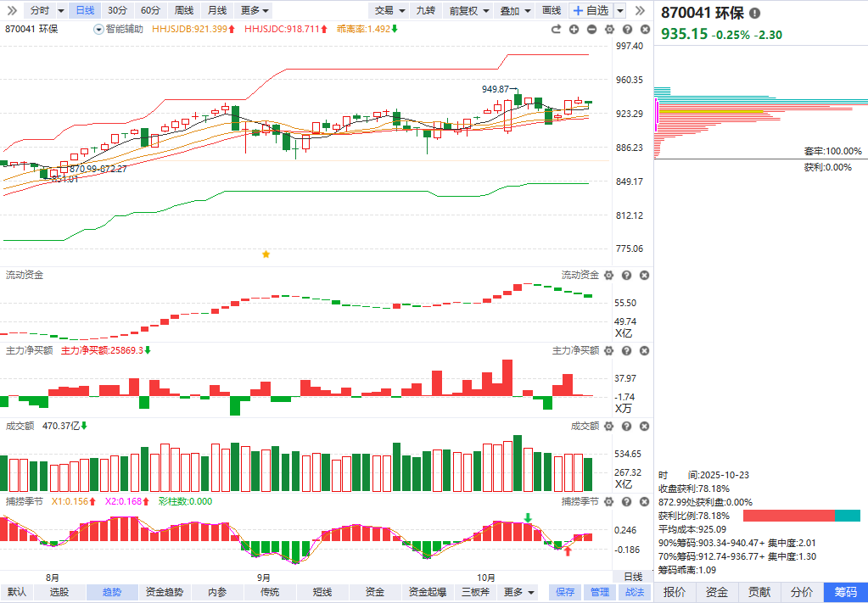The image size is (868, 603).
Task: Expand the 前复权 dropdown
Action: click(468, 10)
